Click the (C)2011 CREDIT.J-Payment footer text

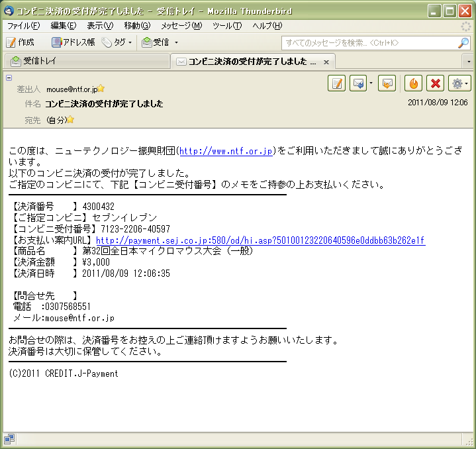pyautogui.click(x=63, y=374)
